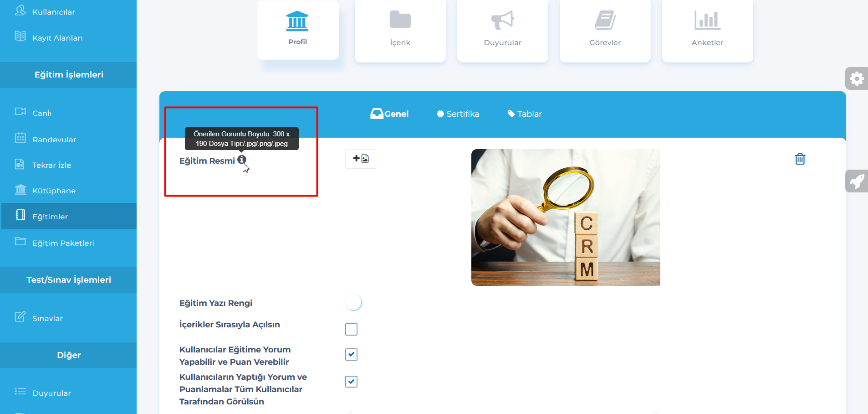Click the info icon next to Eğitim Resmi

pos(242,160)
